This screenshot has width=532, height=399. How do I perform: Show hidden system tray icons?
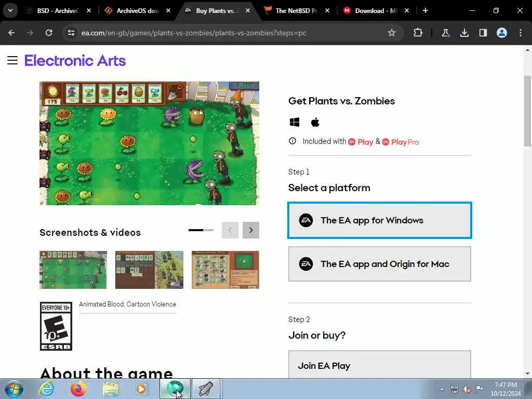[x=442, y=389]
